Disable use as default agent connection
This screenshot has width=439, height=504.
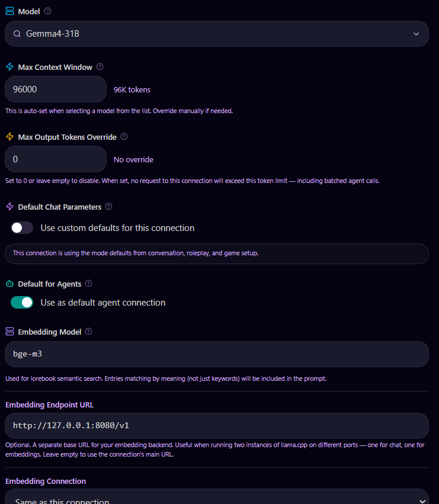[22, 303]
